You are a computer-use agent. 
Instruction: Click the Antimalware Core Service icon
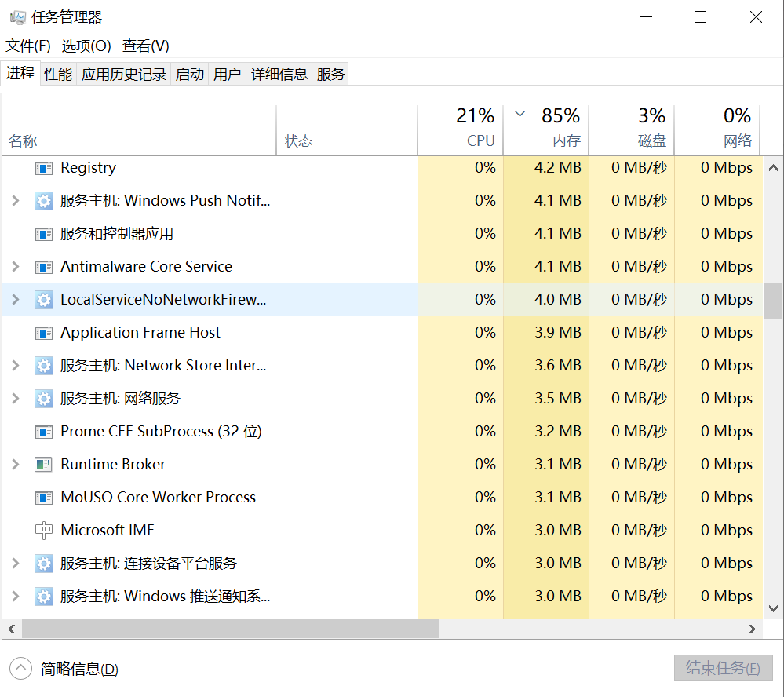(43, 267)
